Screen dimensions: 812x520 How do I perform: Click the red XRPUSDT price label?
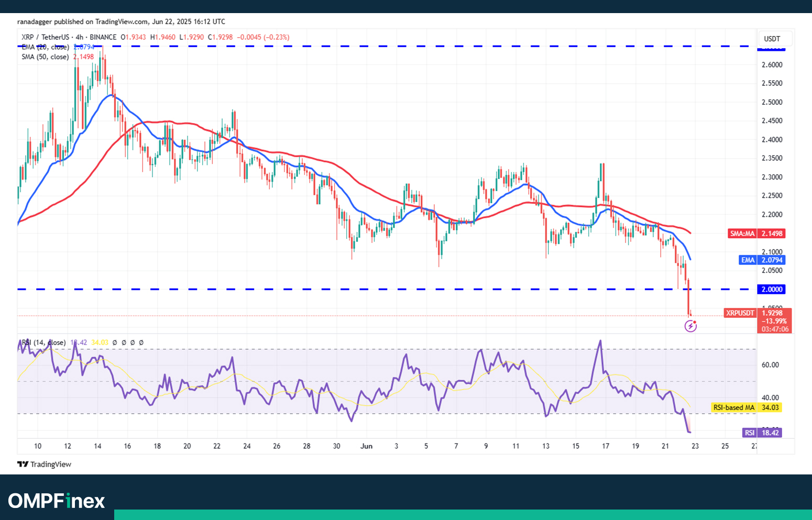(x=740, y=313)
